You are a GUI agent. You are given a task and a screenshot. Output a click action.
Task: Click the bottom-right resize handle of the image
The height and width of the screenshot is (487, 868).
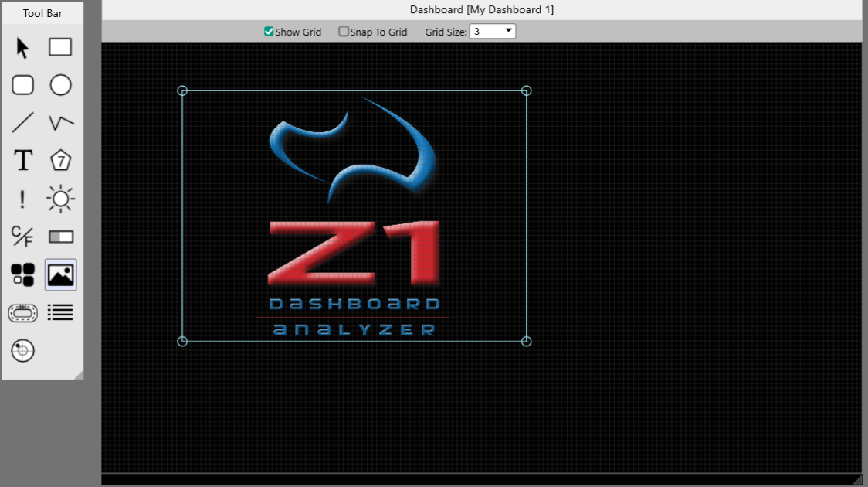point(527,342)
